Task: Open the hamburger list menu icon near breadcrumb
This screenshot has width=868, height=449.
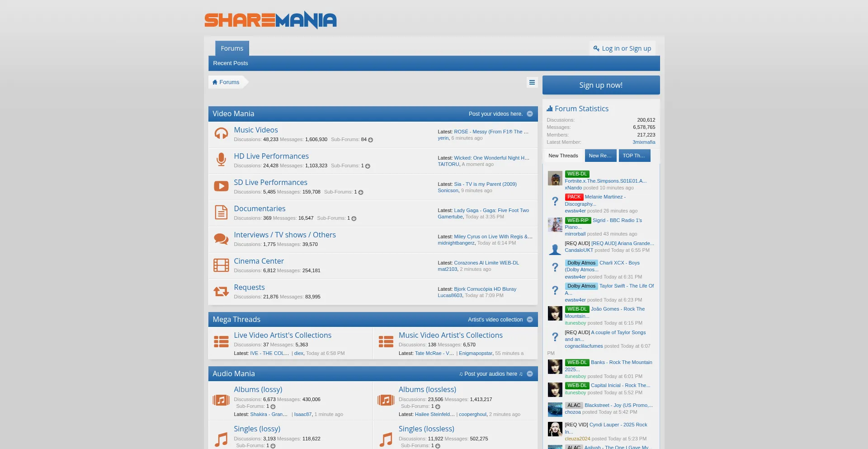Action: pos(532,82)
